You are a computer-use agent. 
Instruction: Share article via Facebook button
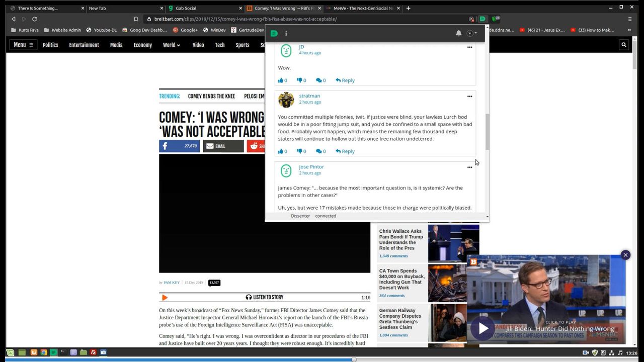[180, 146]
